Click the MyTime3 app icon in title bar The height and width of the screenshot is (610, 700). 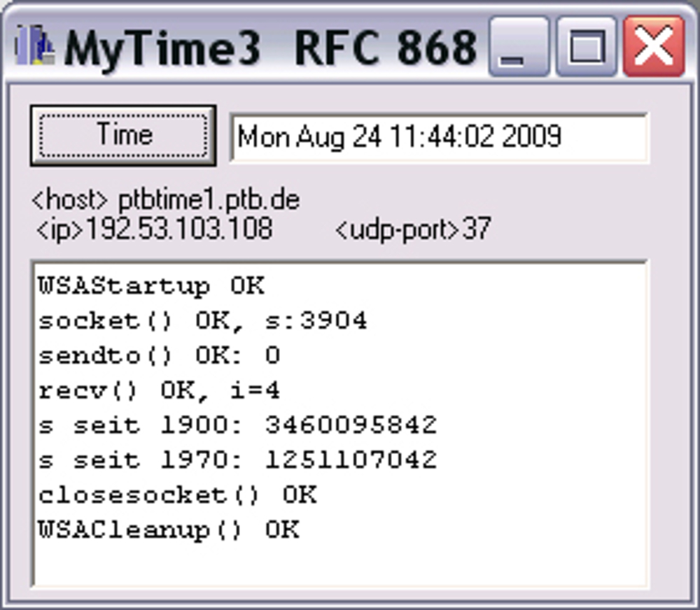[x=35, y=45]
